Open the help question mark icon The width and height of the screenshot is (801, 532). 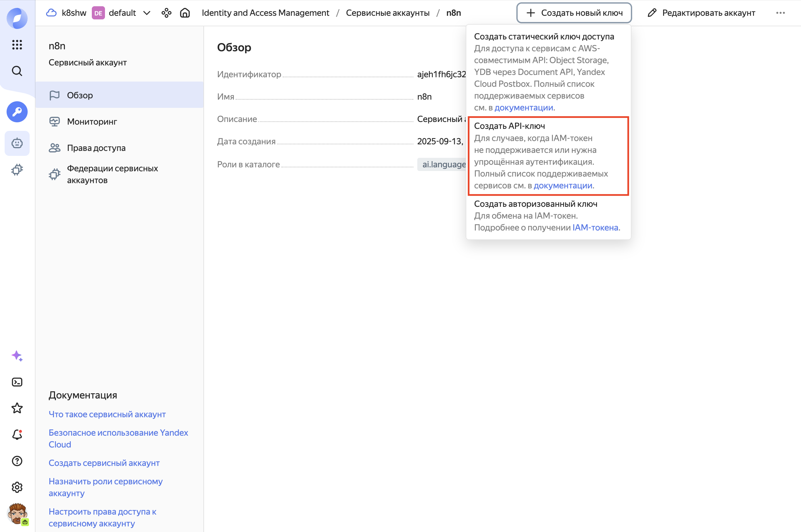tap(17, 461)
